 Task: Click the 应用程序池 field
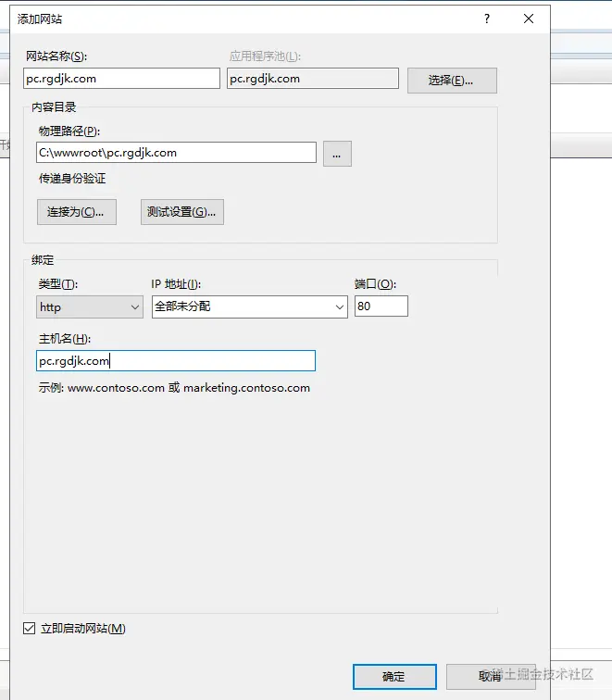[x=312, y=79]
